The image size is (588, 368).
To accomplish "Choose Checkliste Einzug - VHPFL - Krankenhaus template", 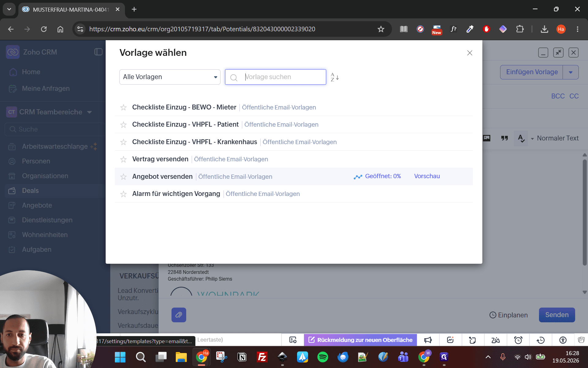I will (x=194, y=142).
